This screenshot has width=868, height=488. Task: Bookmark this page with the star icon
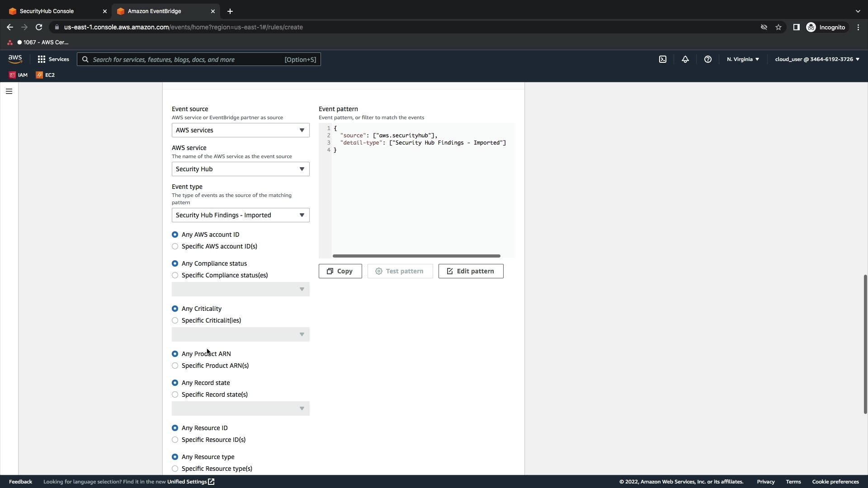coord(778,27)
